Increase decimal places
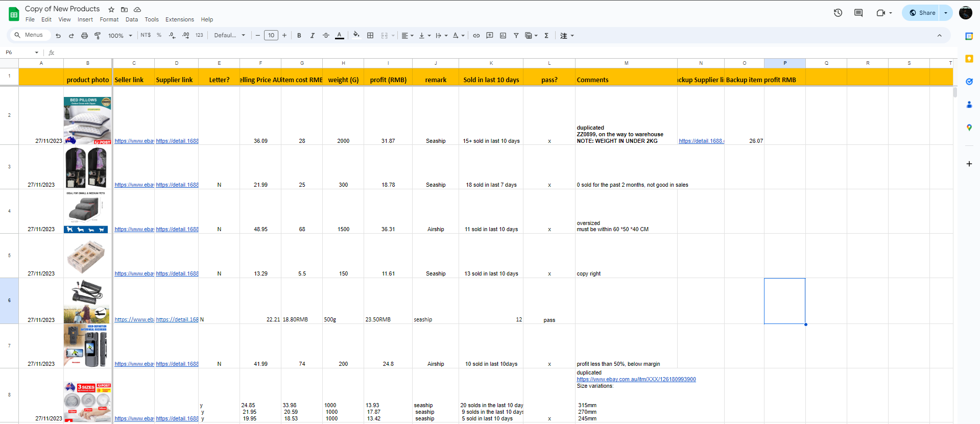980x424 pixels. pyautogui.click(x=185, y=35)
